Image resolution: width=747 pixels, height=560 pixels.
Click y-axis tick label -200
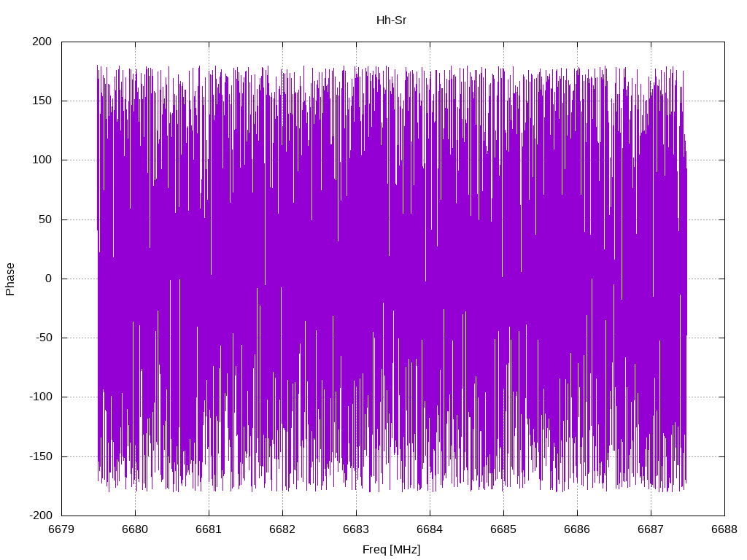pos(41,516)
